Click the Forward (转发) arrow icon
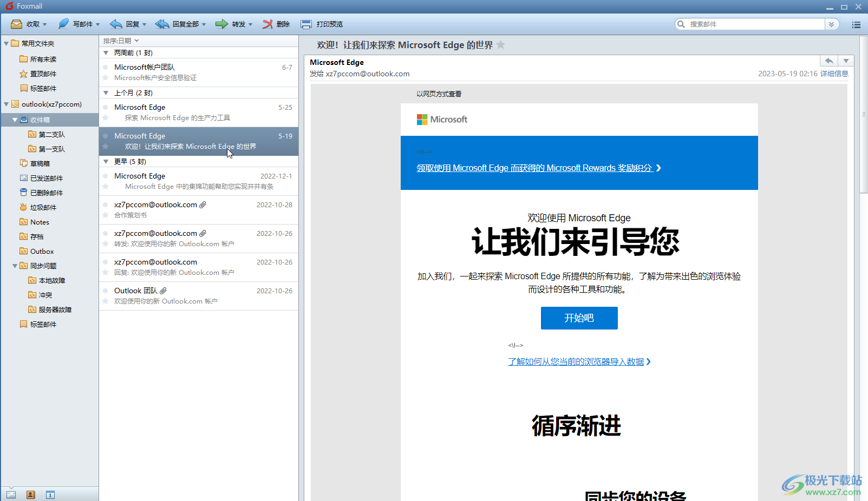This screenshot has width=868, height=501. 221,24
